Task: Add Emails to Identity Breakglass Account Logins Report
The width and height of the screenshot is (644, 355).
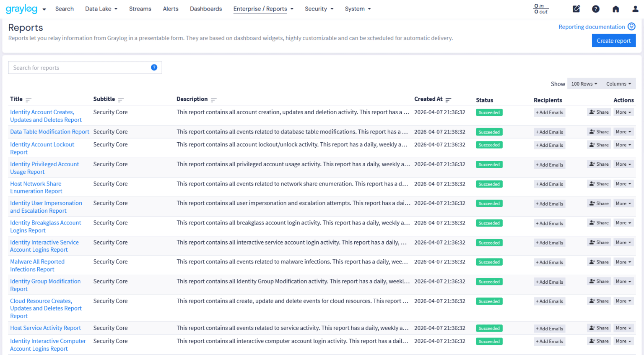Action: click(x=550, y=224)
